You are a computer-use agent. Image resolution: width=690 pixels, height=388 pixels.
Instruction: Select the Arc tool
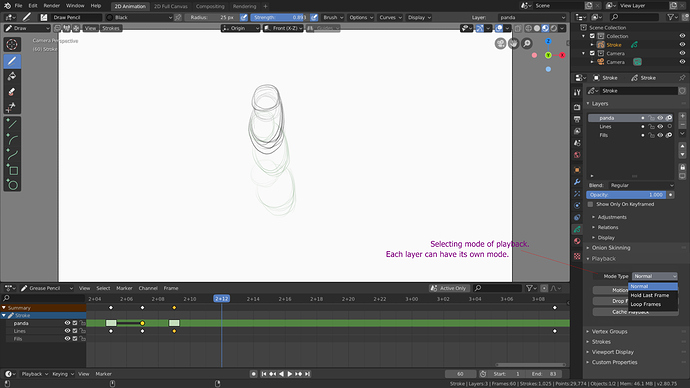pos(12,140)
